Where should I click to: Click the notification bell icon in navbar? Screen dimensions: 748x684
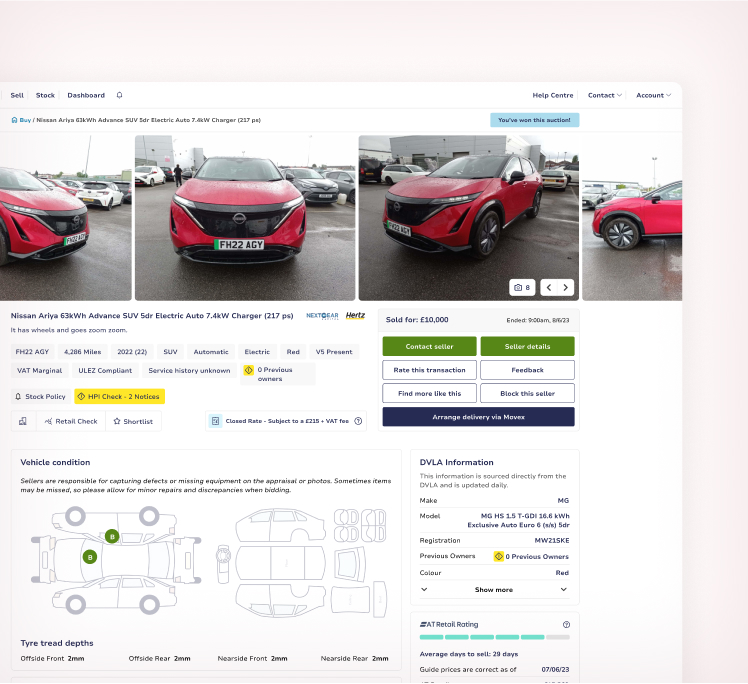point(120,95)
